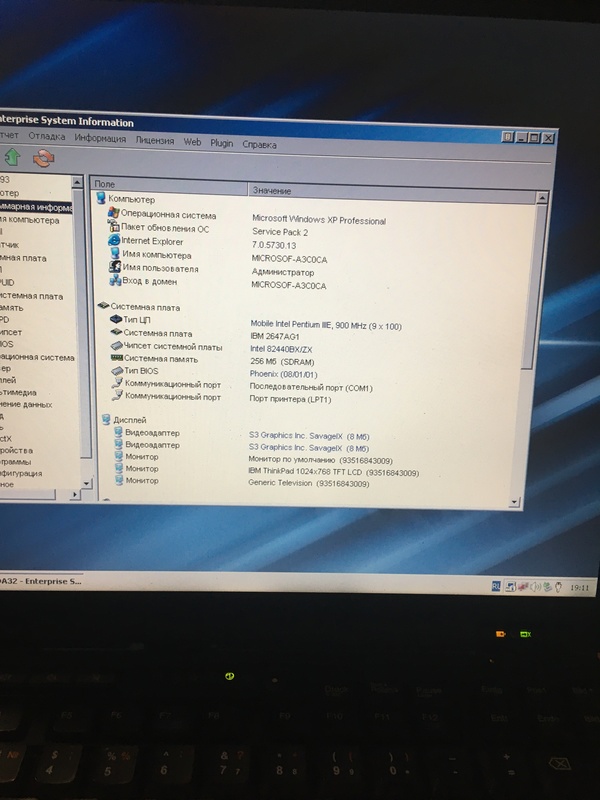
Task: Click the Имя компьютера row icon
Action: (115, 253)
